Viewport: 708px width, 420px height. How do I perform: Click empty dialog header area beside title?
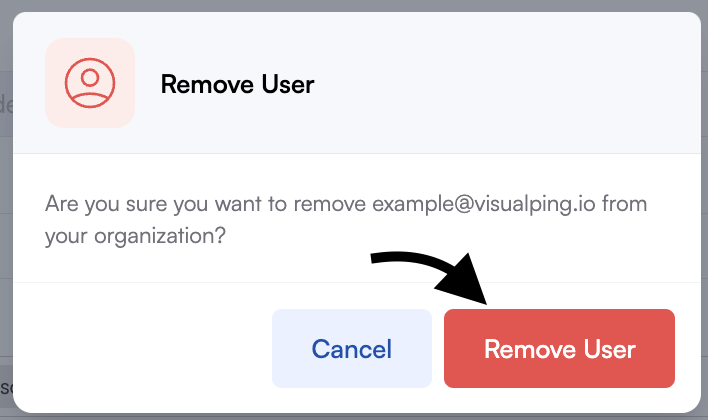pos(506,84)
